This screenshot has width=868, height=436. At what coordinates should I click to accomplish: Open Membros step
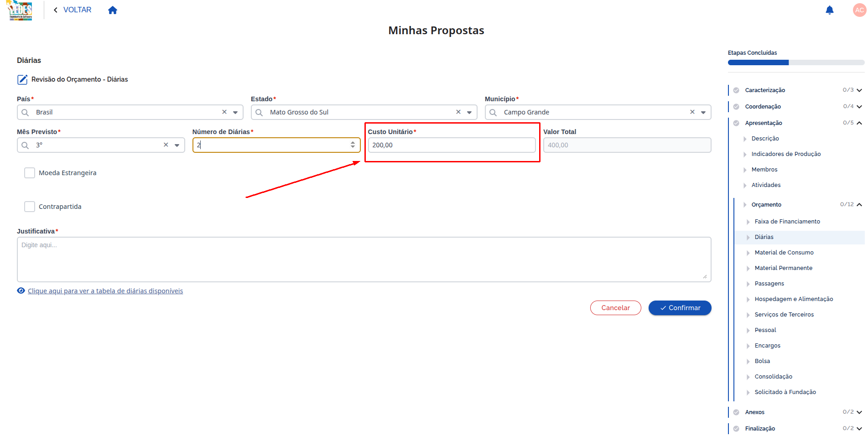tap(764, 170)
